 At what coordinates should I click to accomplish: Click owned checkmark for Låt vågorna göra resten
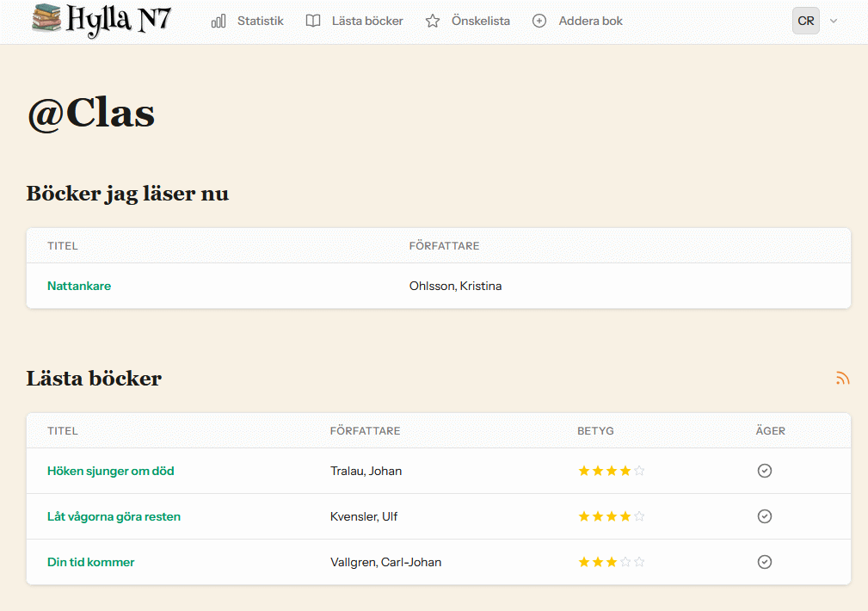coord(764,516)
